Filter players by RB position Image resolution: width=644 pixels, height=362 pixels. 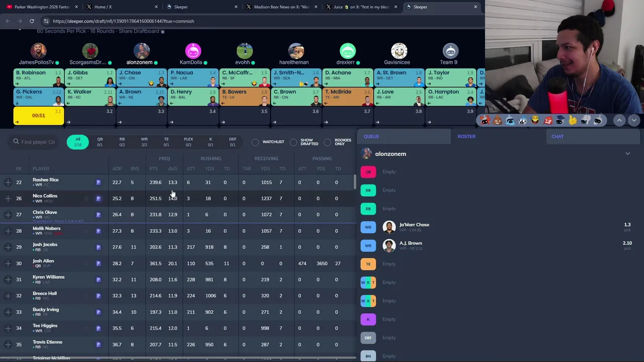point(122,142)
